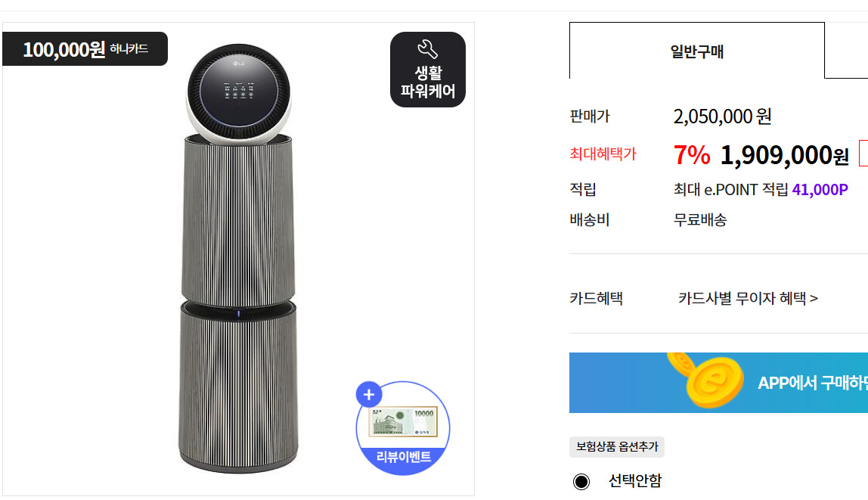Click the 최대혜택가 red label
The height and width of the screenshot is (500, 868).
click(x=603, y=154)
